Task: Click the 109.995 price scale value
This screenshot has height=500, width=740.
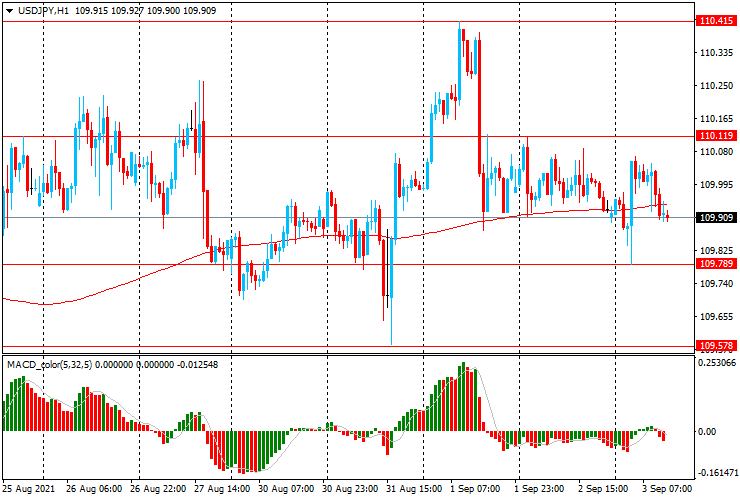Action: coord(717,185)
